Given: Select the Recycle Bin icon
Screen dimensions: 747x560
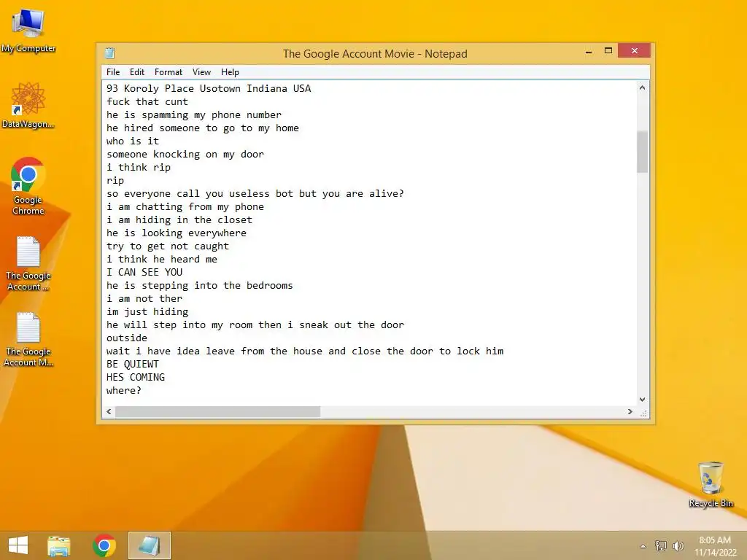Looking at the screenshot, I should click(x=711, y=484).
